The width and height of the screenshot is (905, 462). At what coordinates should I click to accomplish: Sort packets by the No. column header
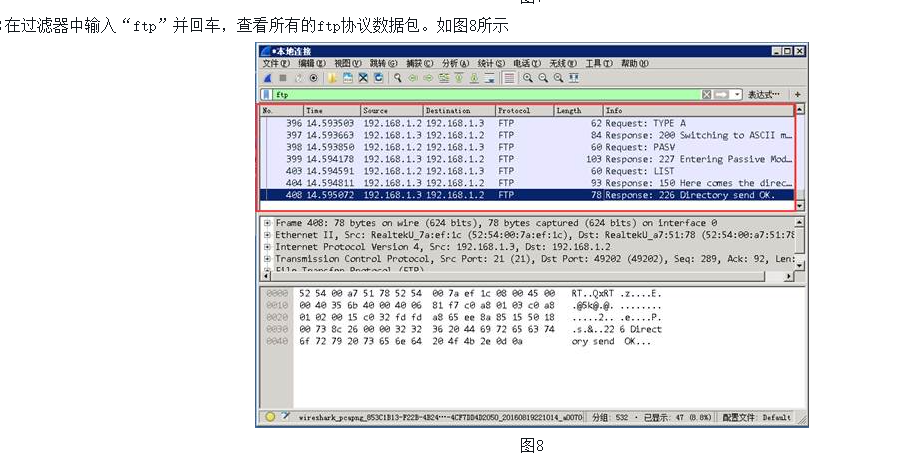[282, 110]
